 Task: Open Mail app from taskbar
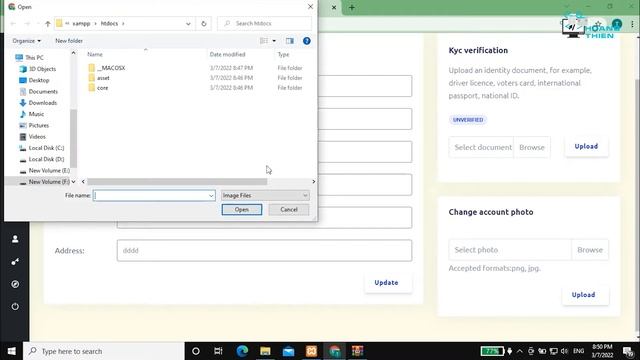pyautogui.click(x=288, y=351)
